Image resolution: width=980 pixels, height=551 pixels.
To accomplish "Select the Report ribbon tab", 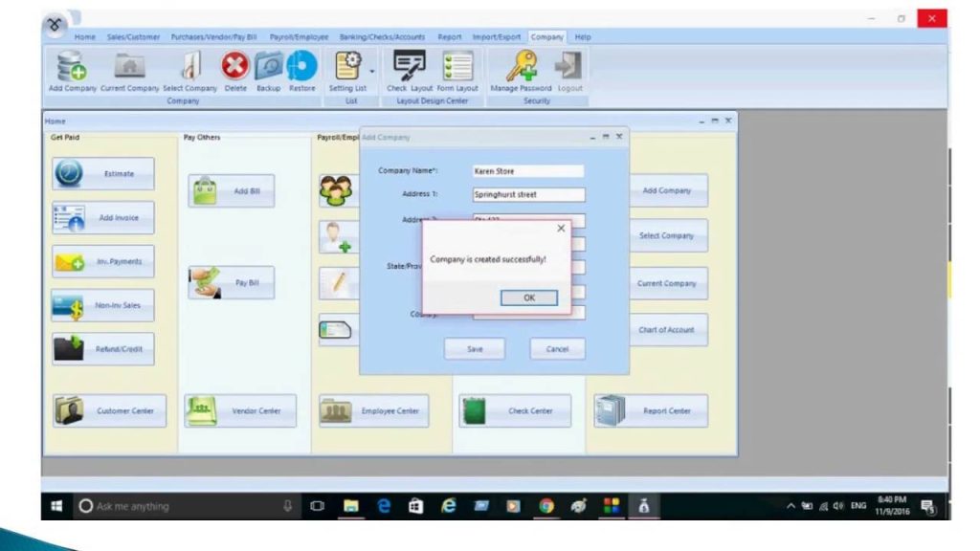I will [450, 37].
